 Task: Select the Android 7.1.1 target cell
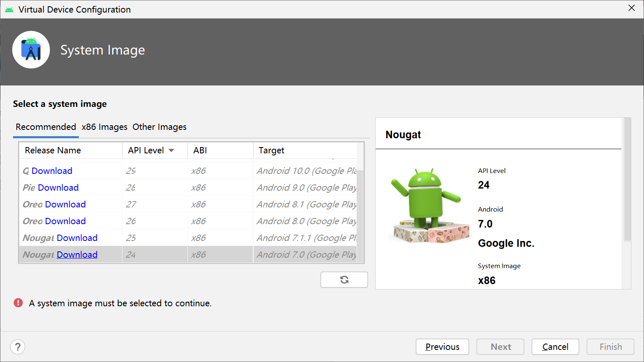305,238
